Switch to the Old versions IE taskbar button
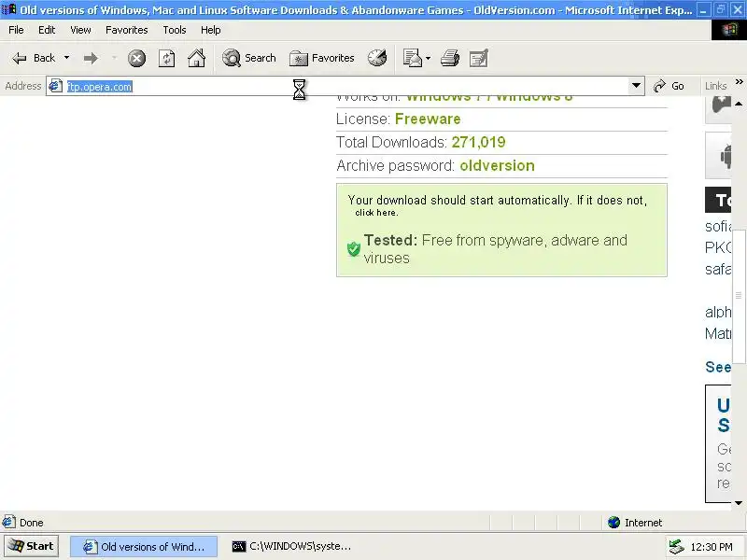Viewport: 747px width, 560px height. (x=144, y=547)
